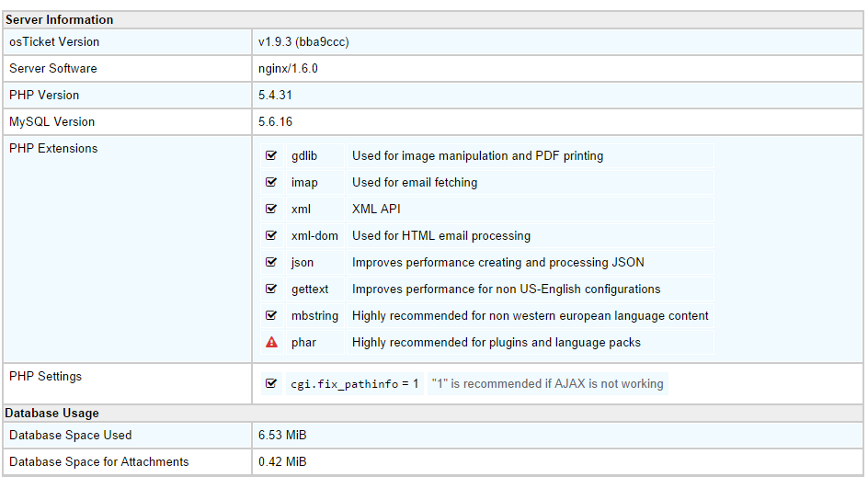
Task: Click the attachments space value 0.42 MiB
Action: pyautogui.click(x=282, y=462)
